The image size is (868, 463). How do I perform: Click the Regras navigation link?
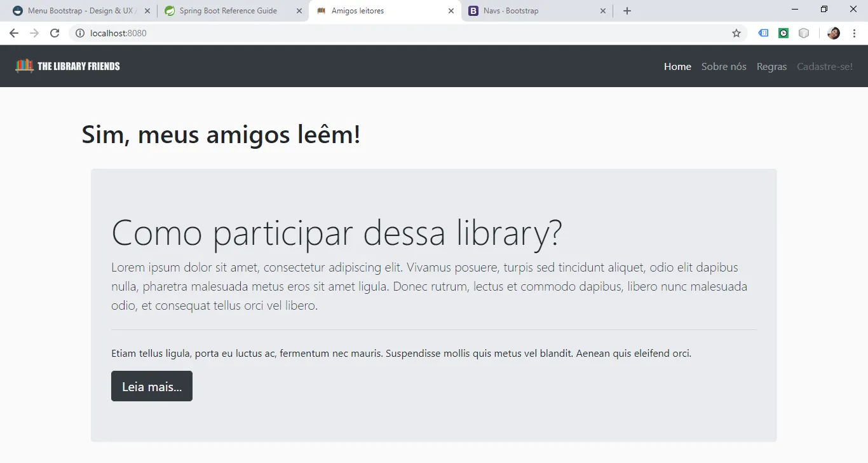click(x=771, y=66)
